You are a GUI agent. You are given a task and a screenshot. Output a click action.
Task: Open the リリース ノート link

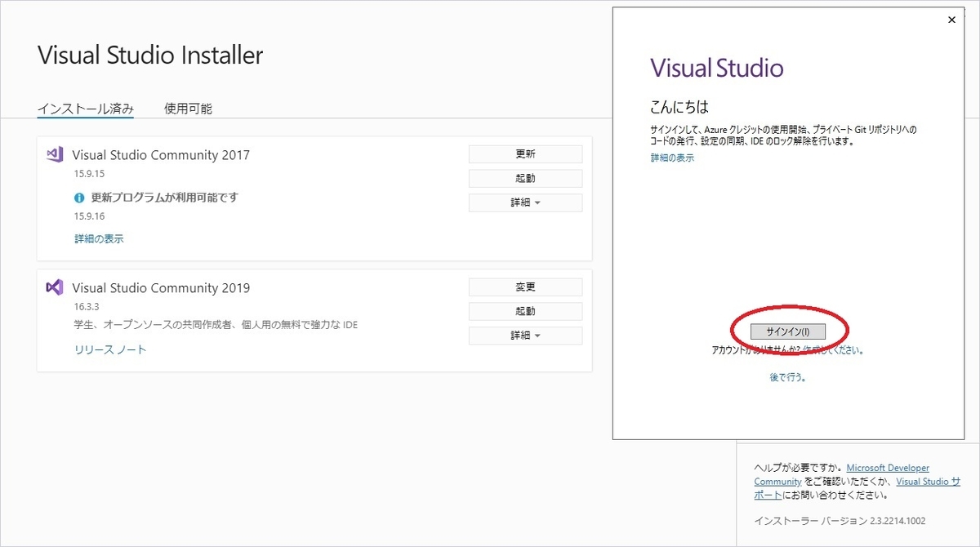click(x=111, y=349)
